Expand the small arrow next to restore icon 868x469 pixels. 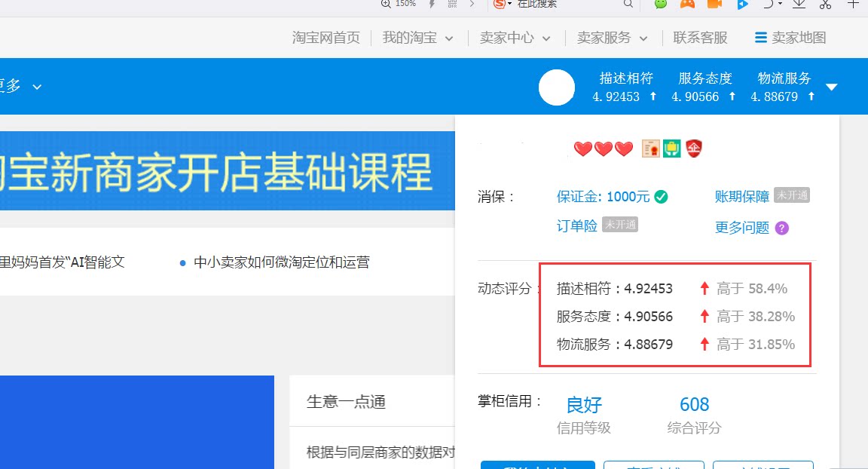click(x=780, y=4)
